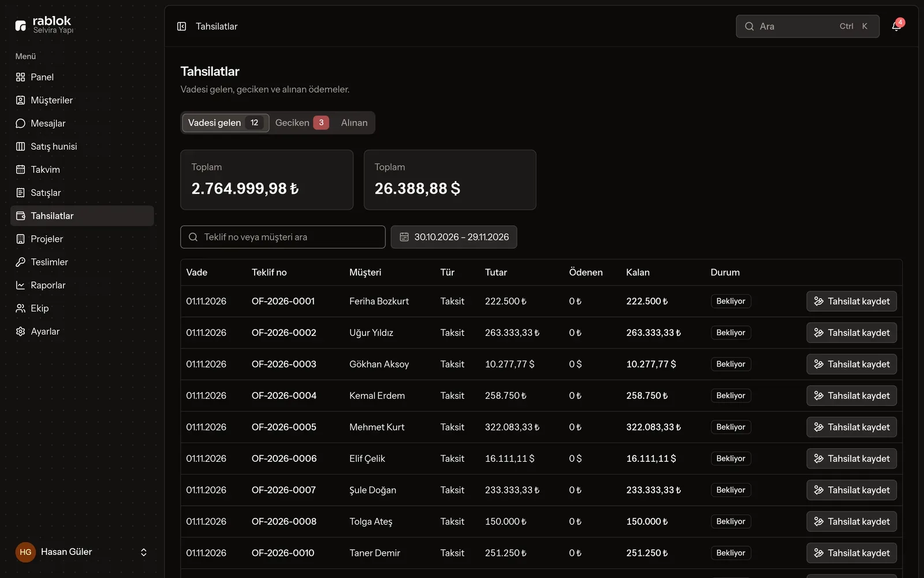Click Tahsilat kaydet for Mehmet Kurt
The image size is (924, 578).
852,427
